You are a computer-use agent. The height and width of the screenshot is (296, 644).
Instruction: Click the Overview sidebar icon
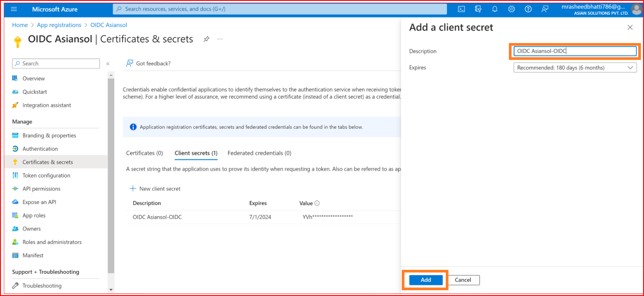pyautogui.click(x=15, y=79)
